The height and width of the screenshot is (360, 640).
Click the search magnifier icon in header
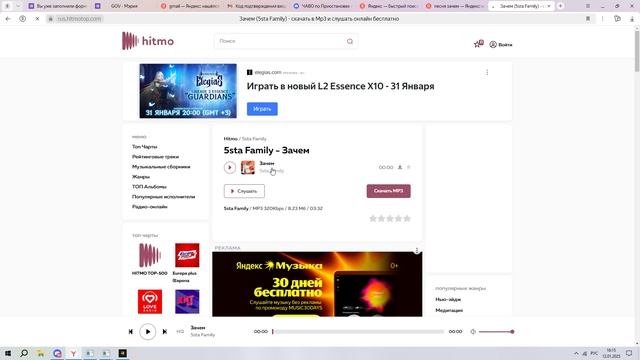pos(350,41)
